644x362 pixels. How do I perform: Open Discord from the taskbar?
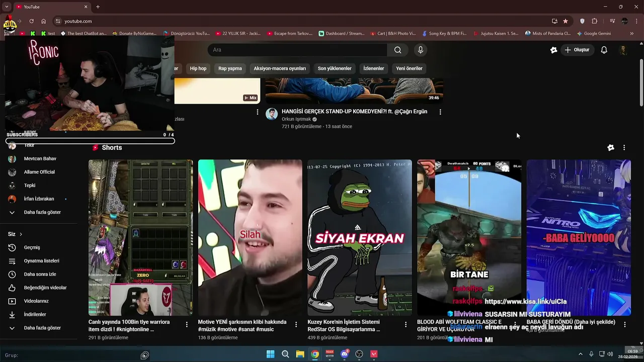pos(345,354)
